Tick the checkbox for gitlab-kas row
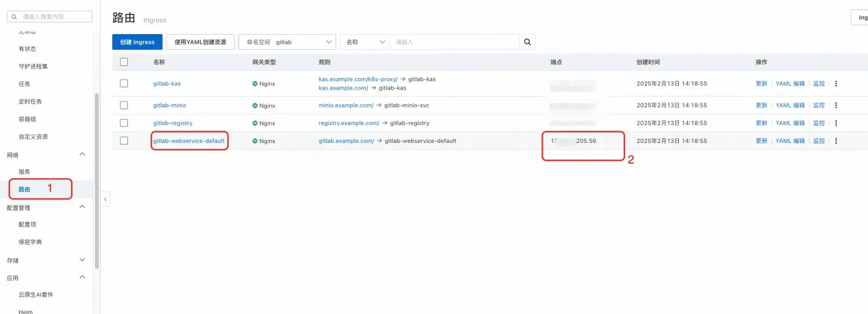The width and height of the screenshot is (868, 314). click(124, 83)
